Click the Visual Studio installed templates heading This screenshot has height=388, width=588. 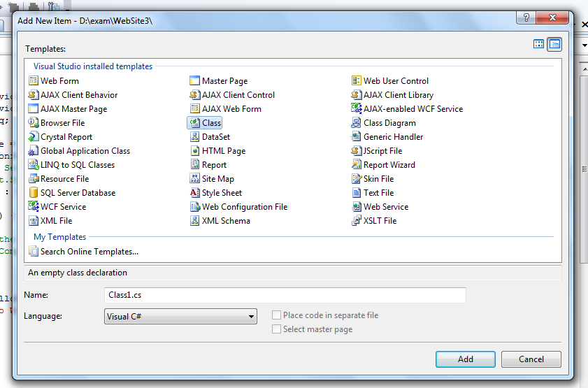pos(93,66)
